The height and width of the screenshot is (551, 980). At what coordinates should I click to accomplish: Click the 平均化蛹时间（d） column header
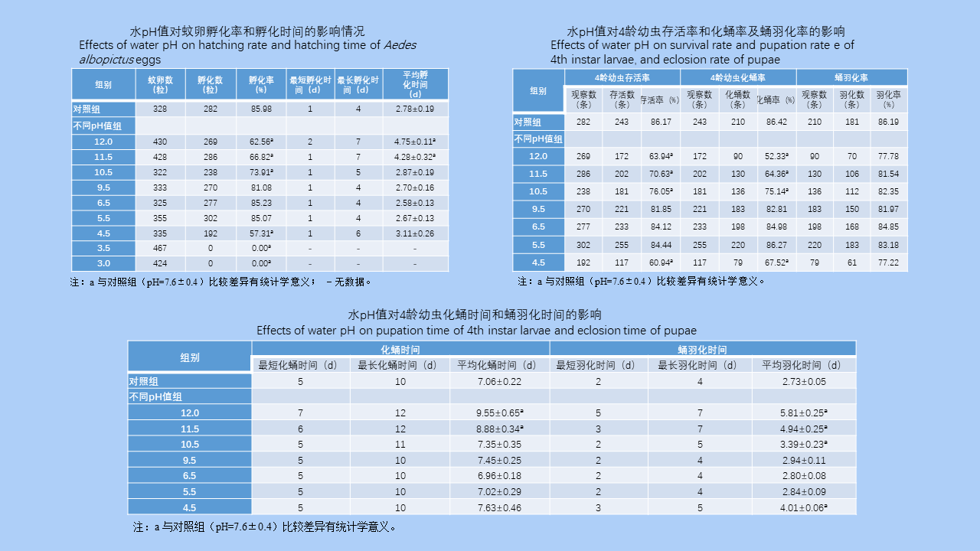499,365
